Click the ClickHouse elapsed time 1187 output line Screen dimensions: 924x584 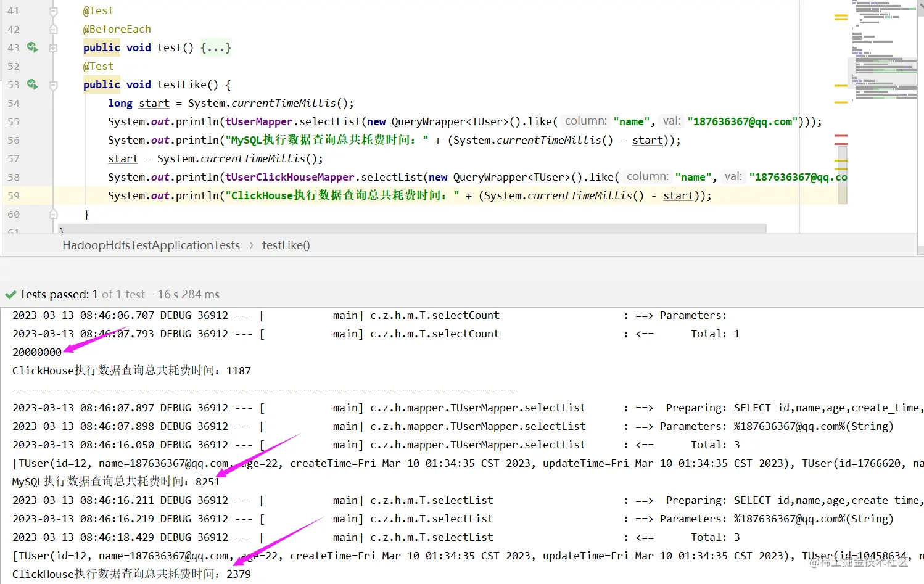[131, 371]
